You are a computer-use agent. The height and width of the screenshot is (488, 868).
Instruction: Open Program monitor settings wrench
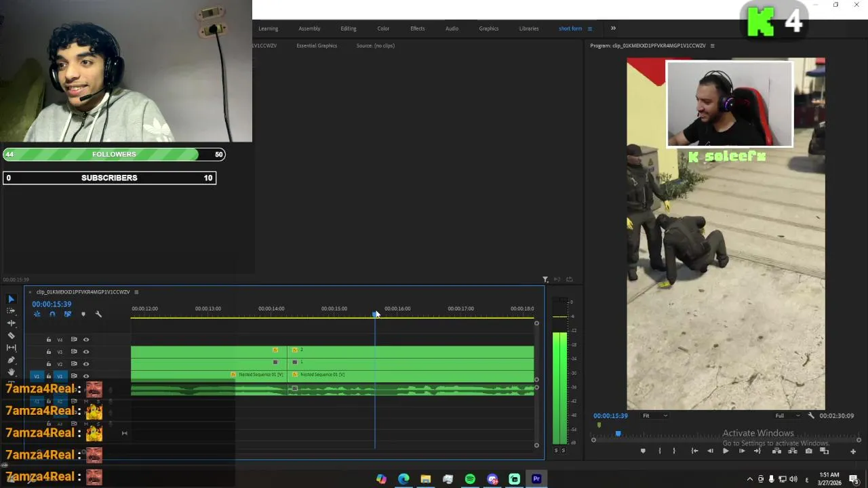pos(811,415)
